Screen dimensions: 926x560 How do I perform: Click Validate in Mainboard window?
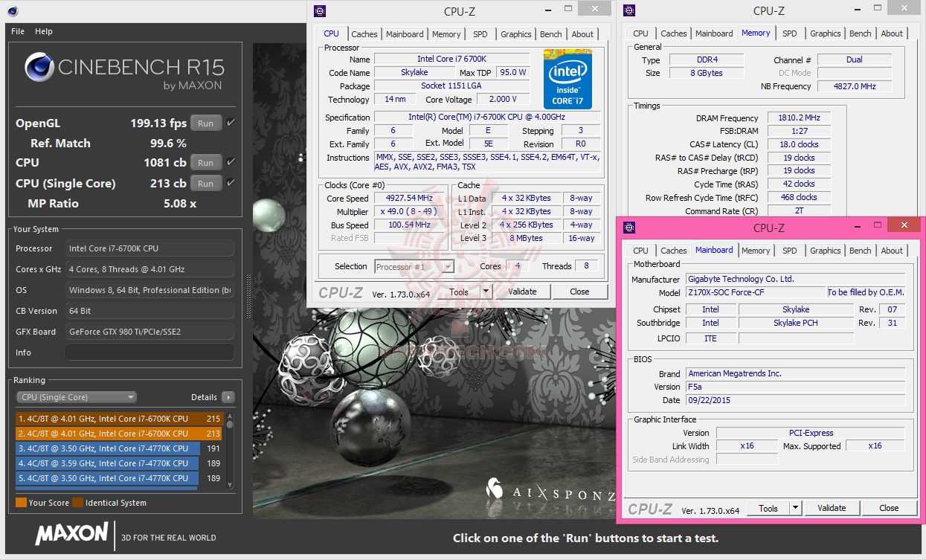832,508
